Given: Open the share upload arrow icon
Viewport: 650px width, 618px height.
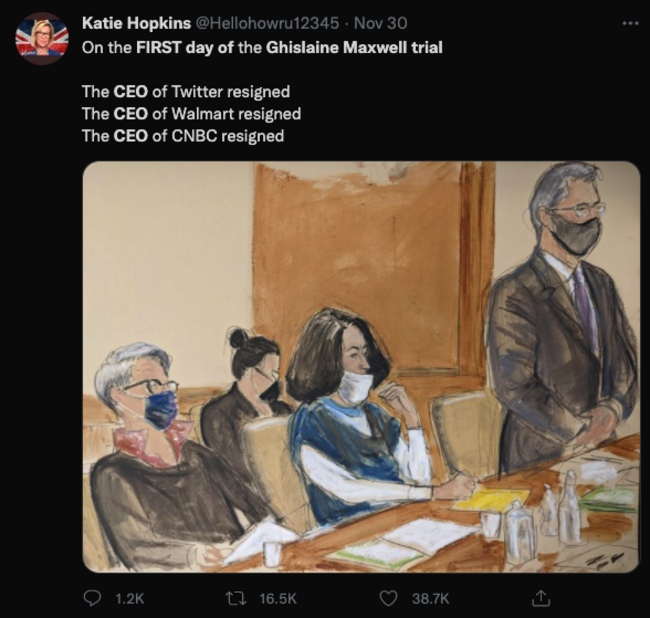Looking at the screenshot, I should tap(541, 598).
